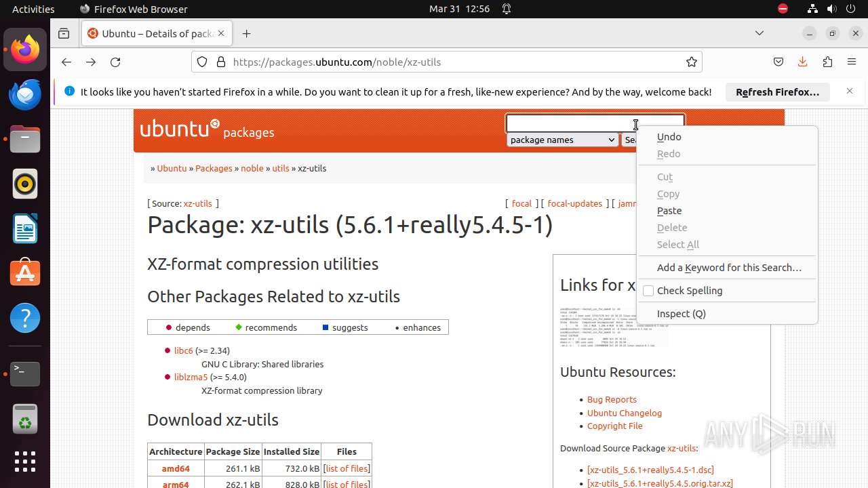
Task: Open the Files manager dock icon
Action: click(25, 140)
